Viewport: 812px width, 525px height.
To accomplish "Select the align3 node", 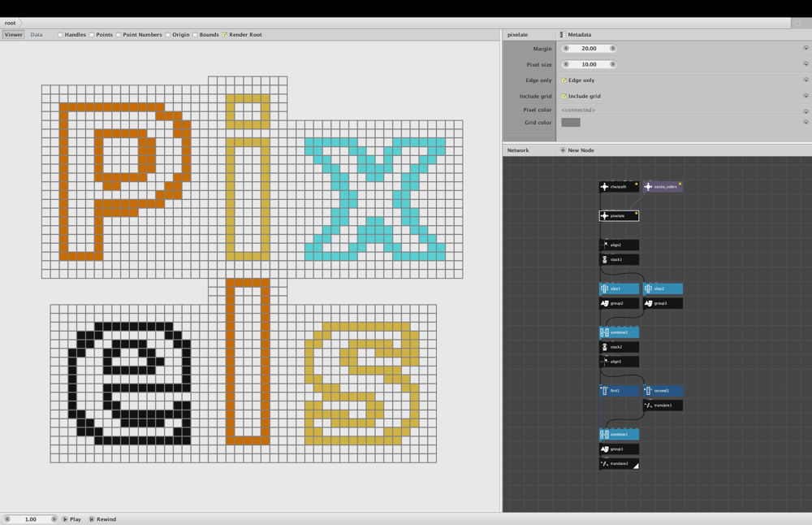I will pos(619,361).
